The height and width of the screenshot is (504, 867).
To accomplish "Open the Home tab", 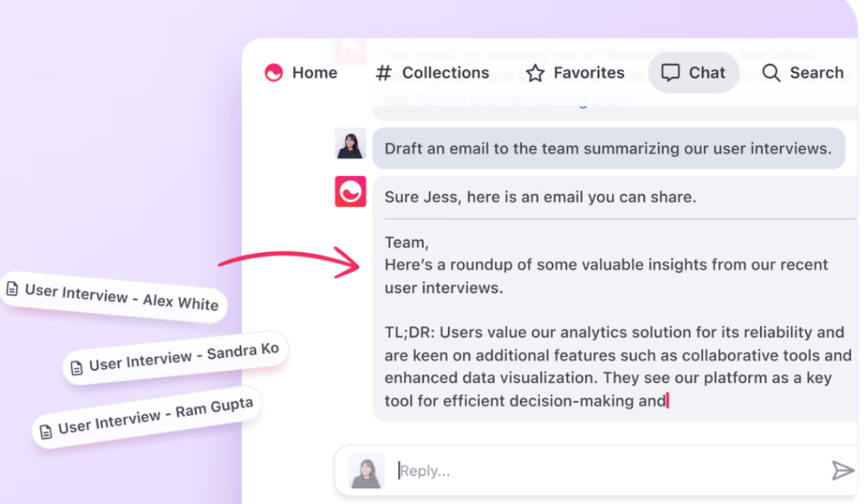I will pyautogui.click(x=301, y=73).
